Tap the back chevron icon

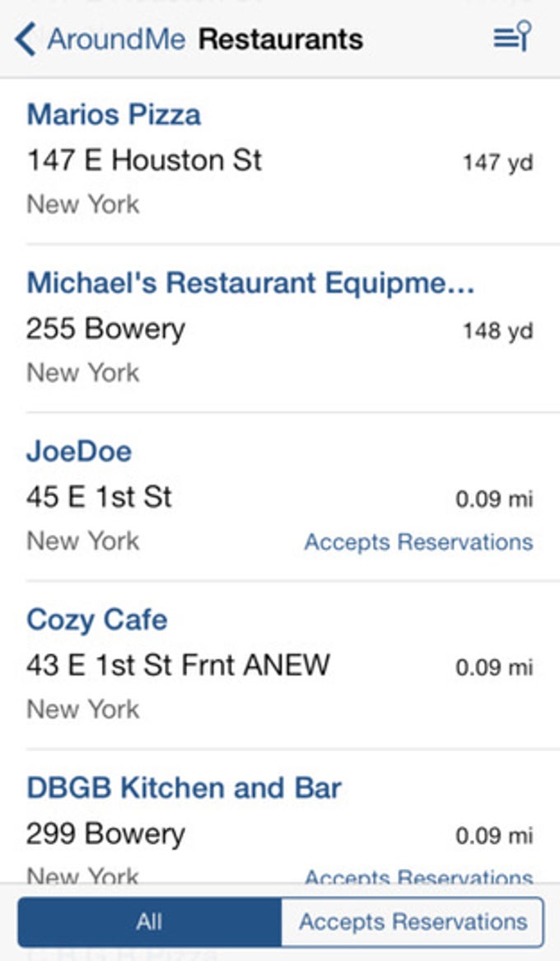click(x=26, y=40)
